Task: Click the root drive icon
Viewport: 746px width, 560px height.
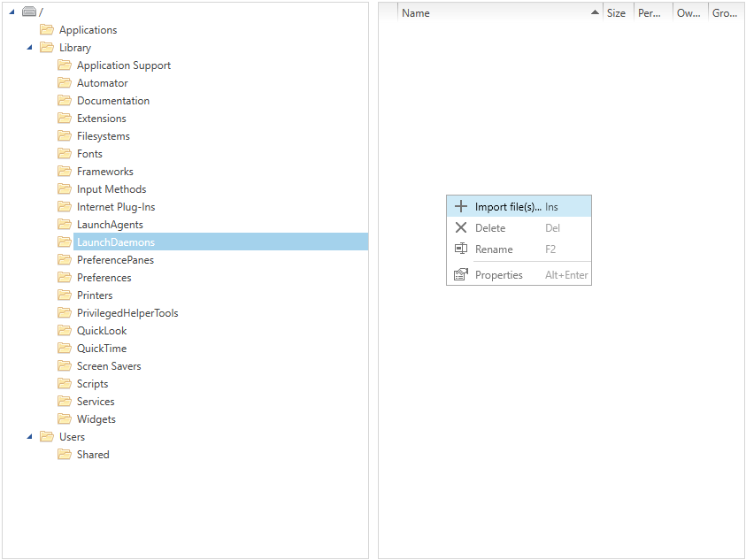Action: pyautogui.click(x=29, y=12)
